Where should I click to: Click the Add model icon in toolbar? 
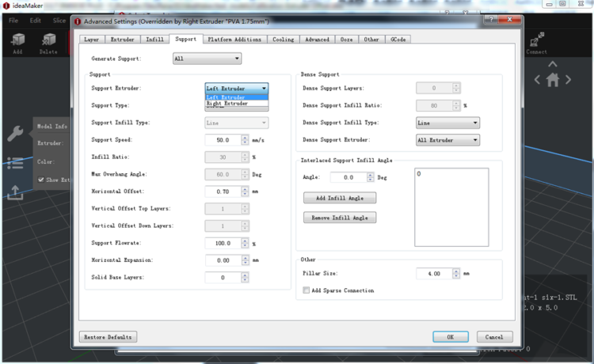point(17,40)
